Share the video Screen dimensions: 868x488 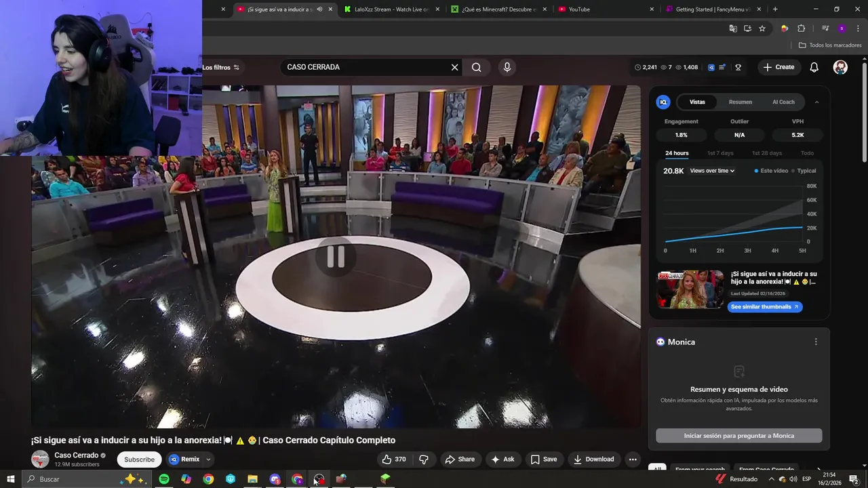coord(460,459)
